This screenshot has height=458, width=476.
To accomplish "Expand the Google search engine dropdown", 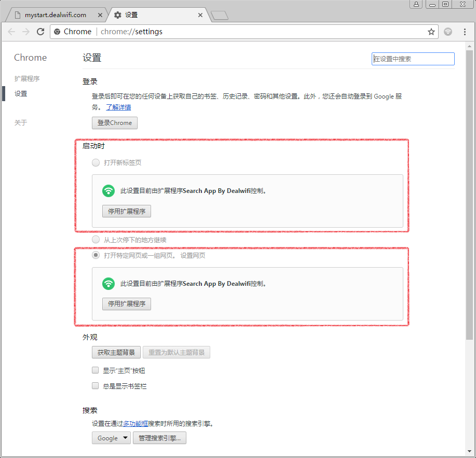I will [111, 438].
